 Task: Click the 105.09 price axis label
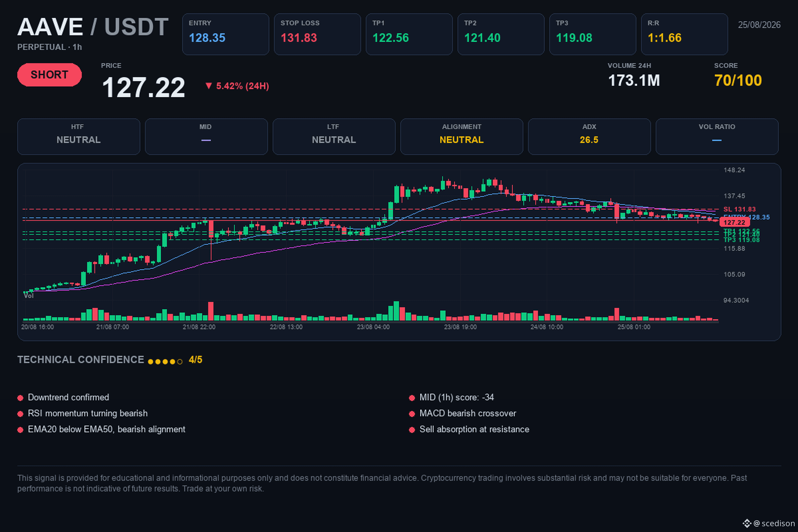734,275
